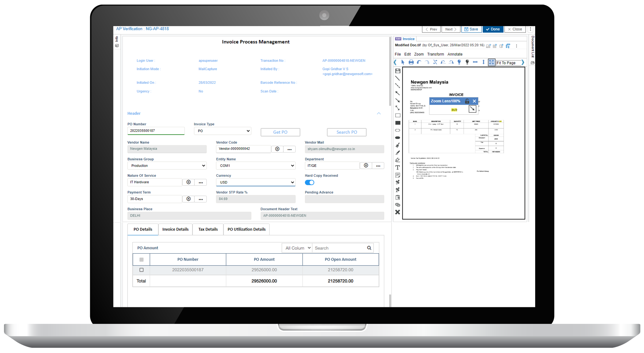The image size is (644, 353).
Task: Tick the checkbox for PO 2022035500187 row
Action: (x=141, y=270)
